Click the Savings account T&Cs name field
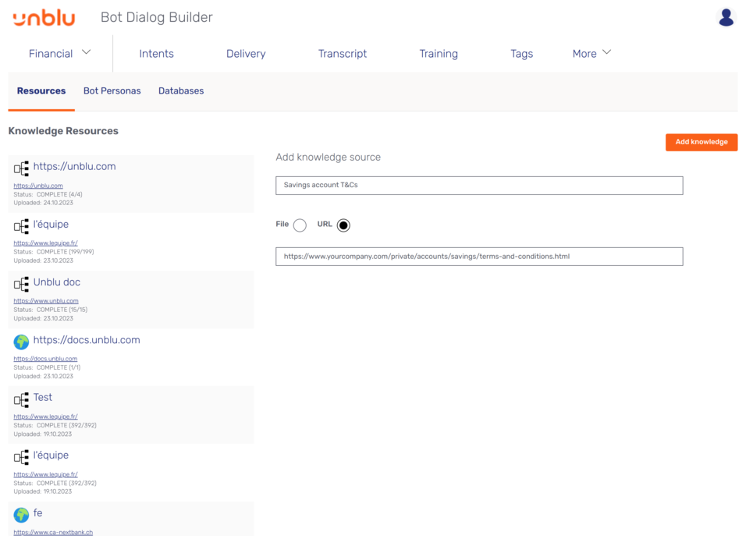The height and width of the screenshot is (560, 746). click(x=478, y=186)
